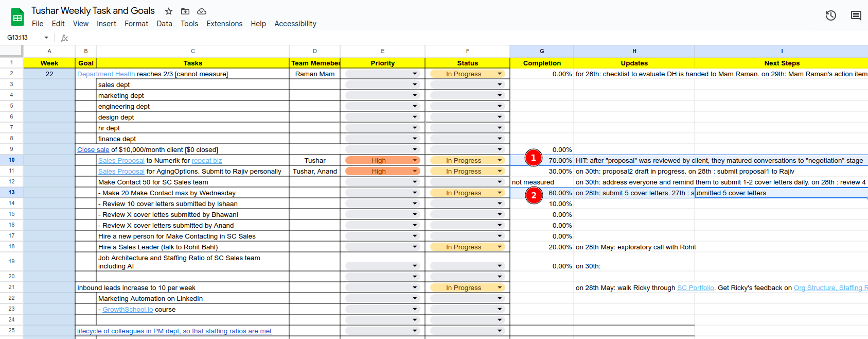Screen dimensions: 868x339
Task: Select column C header
Action: 192,51
